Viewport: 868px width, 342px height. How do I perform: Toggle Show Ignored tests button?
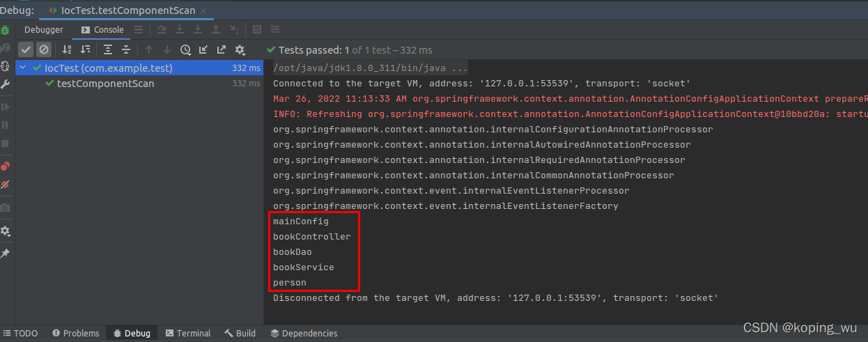(43, 49)
